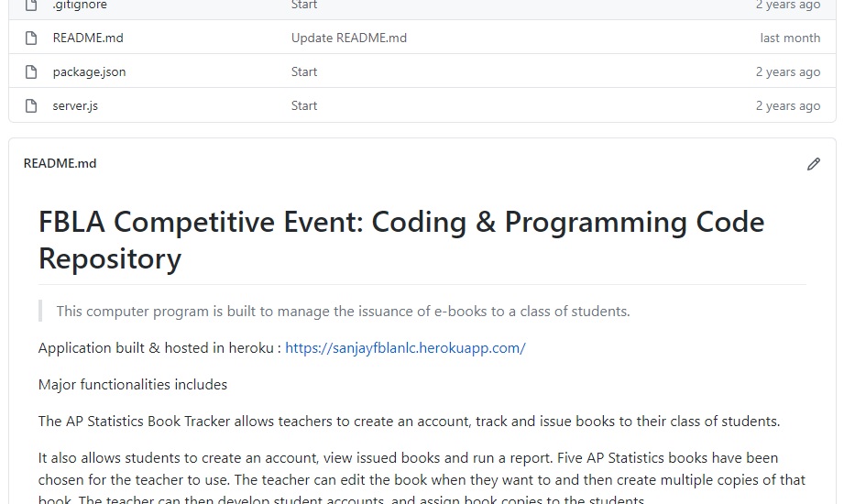Open the package.json file
Image resolution: width=844 pixels, height=504 pixels.
[x=89, y=72]
